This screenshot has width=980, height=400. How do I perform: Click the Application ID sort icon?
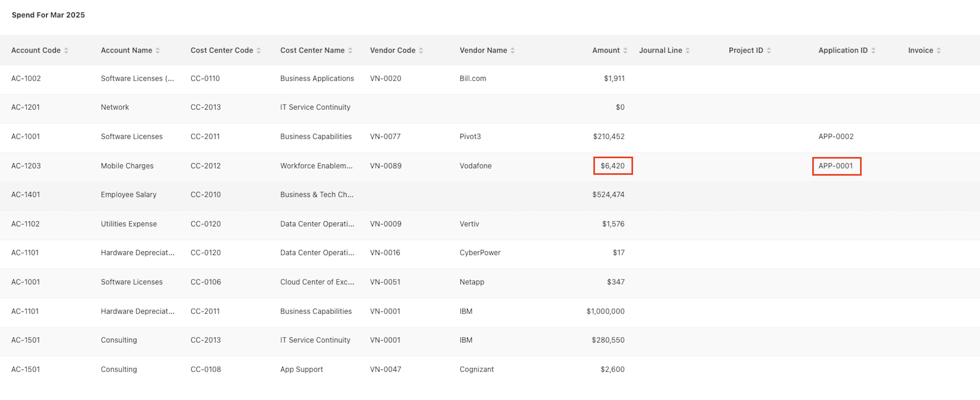pos(873,50)
